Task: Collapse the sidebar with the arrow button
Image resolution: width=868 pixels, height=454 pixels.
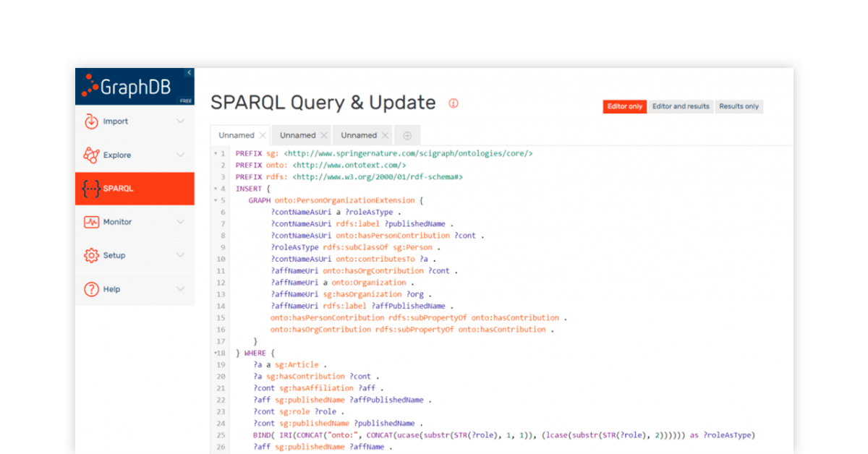Action: tap(189, 72)
